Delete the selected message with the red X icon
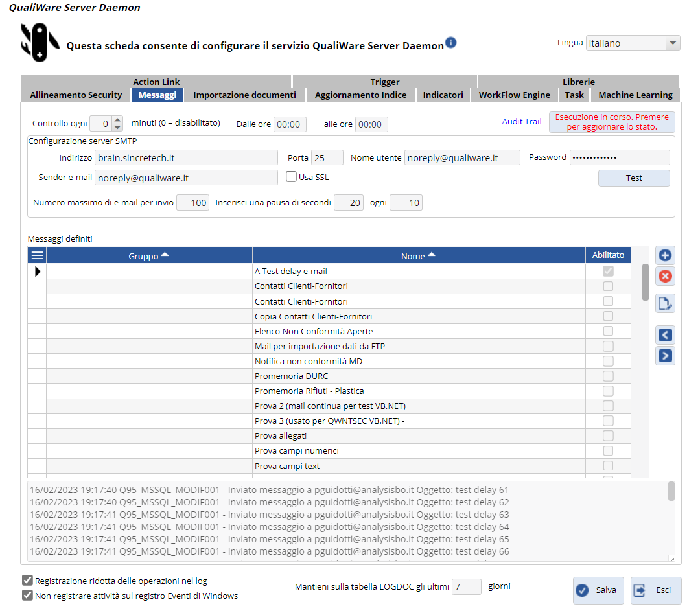Image resolution: width=700 pixels, height=613 pixels. (665, 277)
